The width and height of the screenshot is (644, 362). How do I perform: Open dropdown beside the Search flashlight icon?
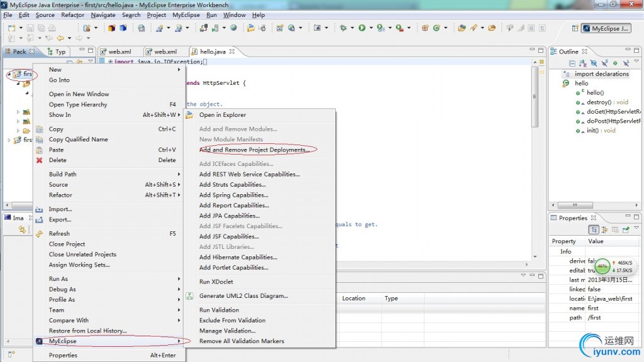pos(482,28)
